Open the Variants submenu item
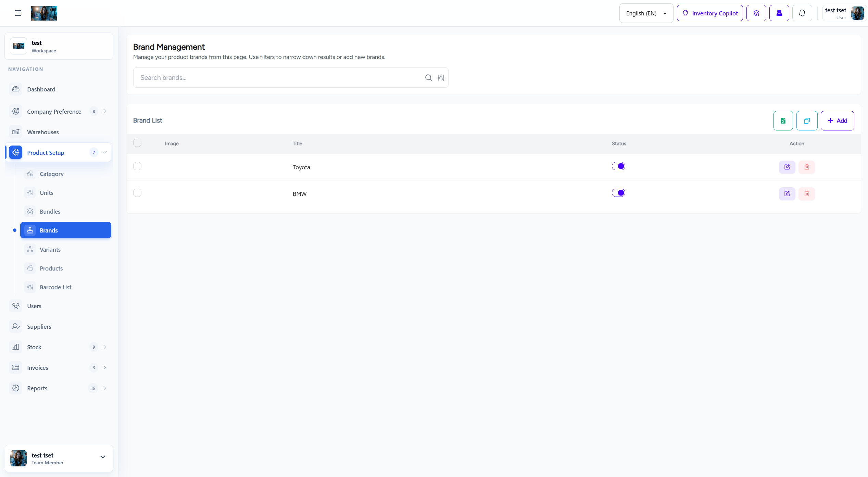 click(x=66, y=250)
